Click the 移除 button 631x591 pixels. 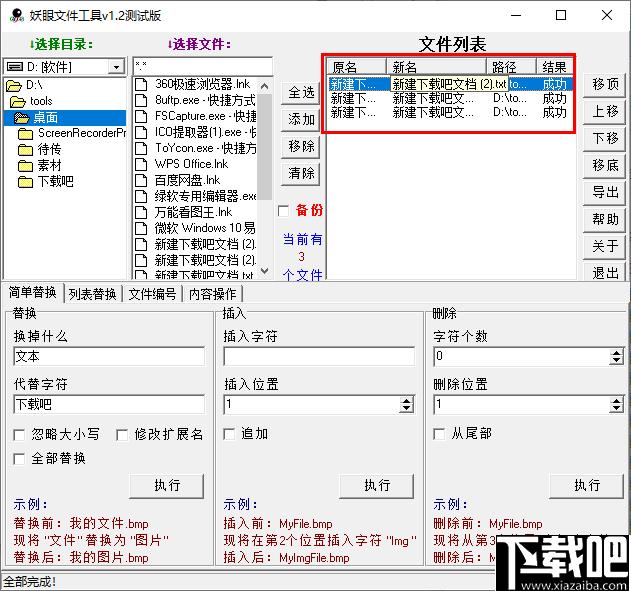click(301, 146)
